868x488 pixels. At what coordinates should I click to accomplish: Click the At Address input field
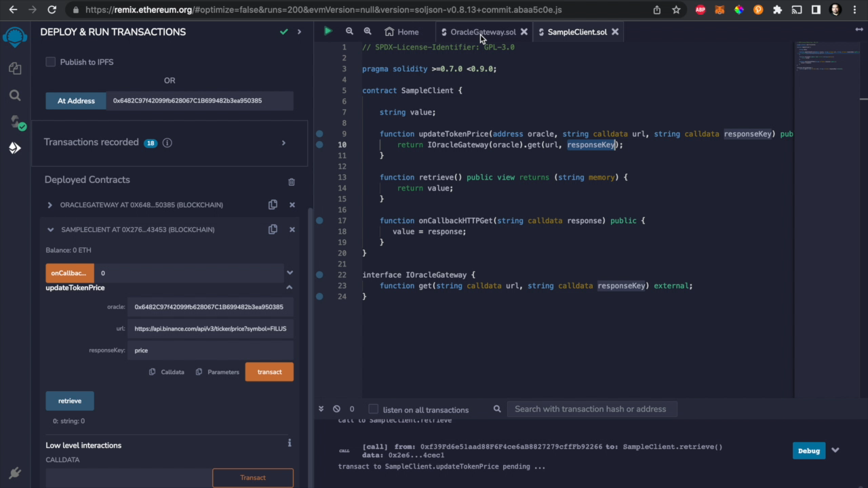pyautogui.click(x=200, y=100)
